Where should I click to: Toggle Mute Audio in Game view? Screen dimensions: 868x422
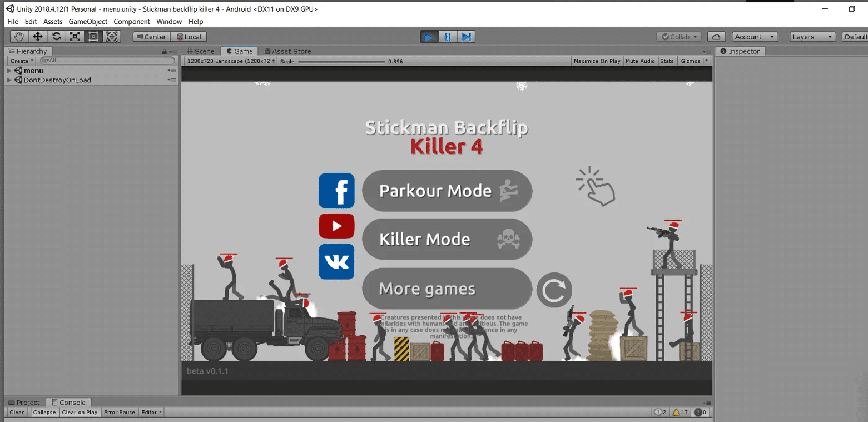tap(640, 61)
